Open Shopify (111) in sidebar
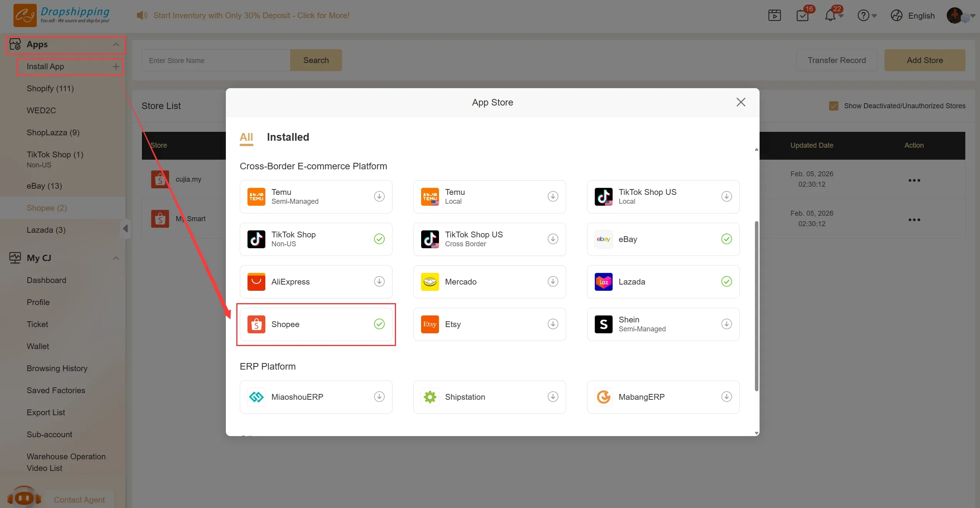Screen dimensions: 980x508 pyautogui.click(x=50, y=89)
